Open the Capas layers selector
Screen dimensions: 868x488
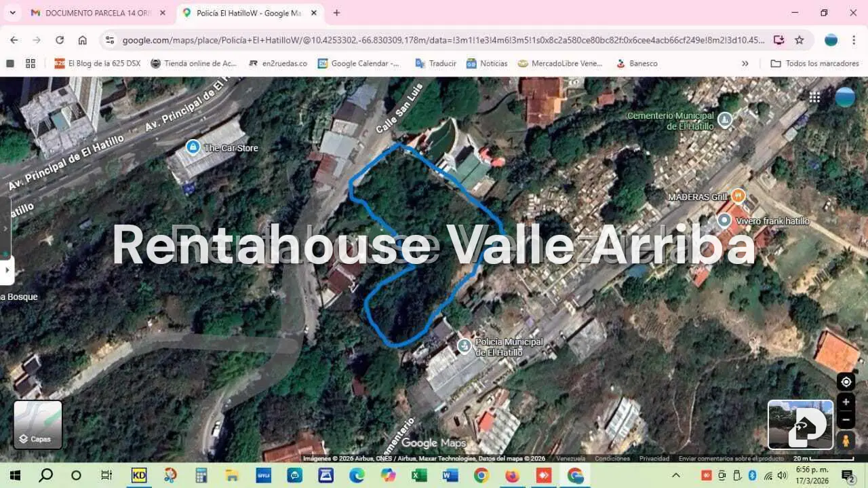pyautogui.click(x=38, y=425)
